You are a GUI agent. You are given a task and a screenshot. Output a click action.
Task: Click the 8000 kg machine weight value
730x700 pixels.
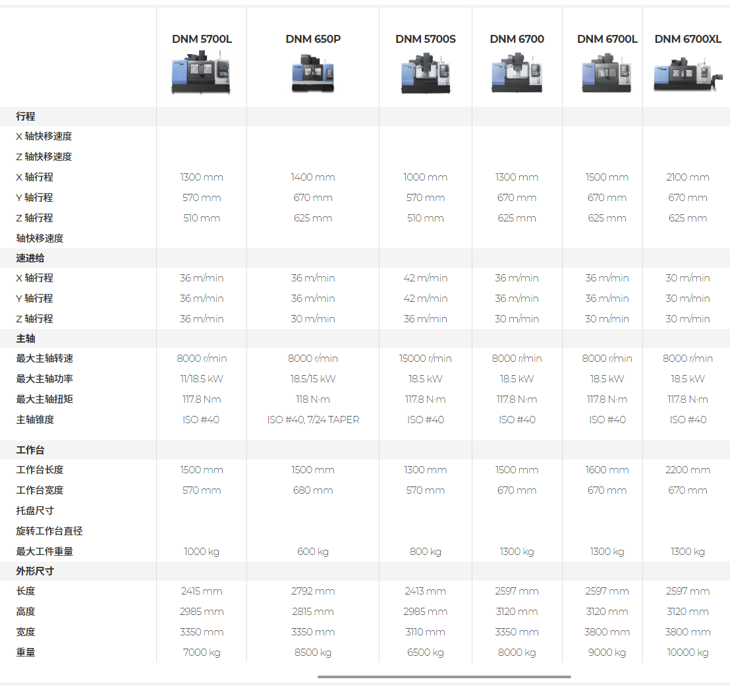pyautogui.click(x=517, y=653)
